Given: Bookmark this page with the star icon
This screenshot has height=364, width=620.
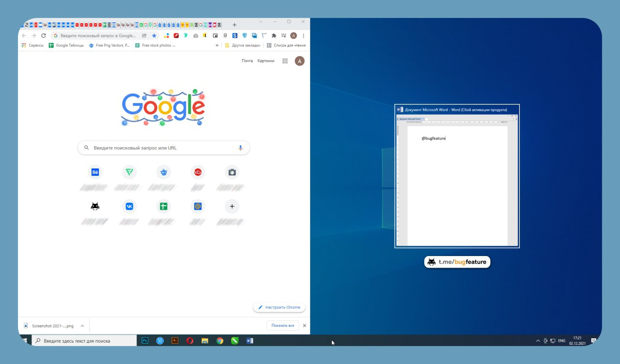Looking at the screenshot, I should [154, 36].
